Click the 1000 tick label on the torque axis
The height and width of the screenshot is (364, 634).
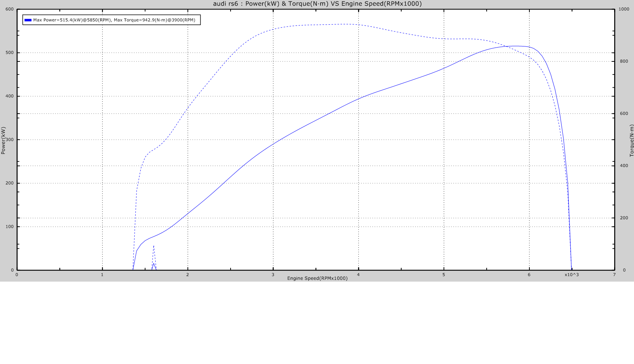point(624,9)
